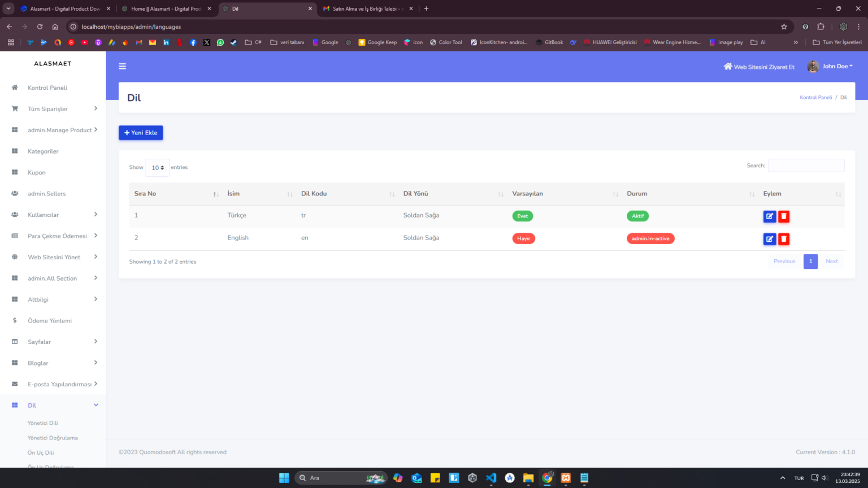Click the Ödeme Yöntemi dollar icon
868x488 pixels.
point(15,321)
